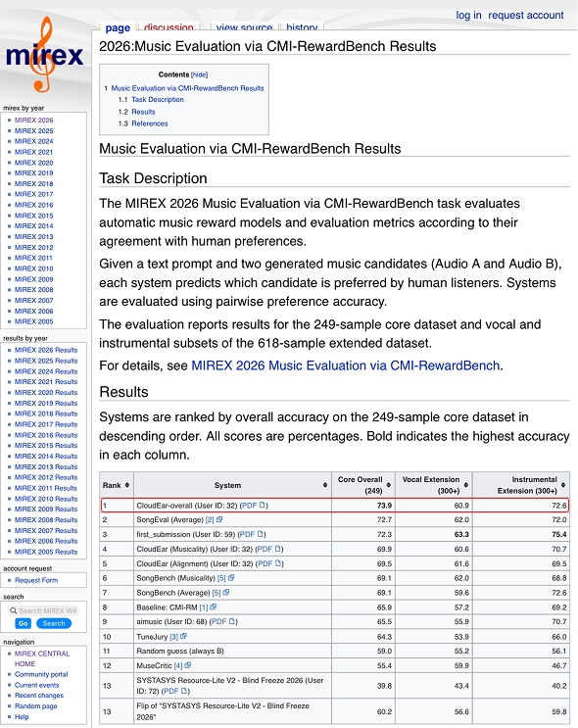Switch to the page tab
The height and width of the screenshot is (728, 578).
pyautogui.click(x=118, y=27)
